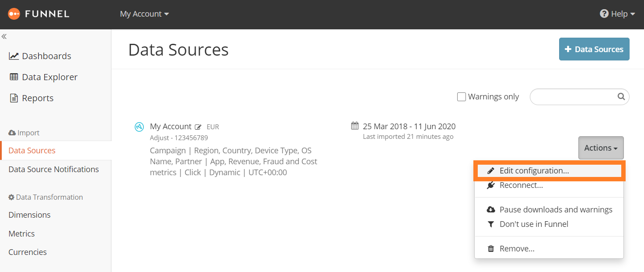Image resolution: width=644 pixels, height=272 pixels.
Task: Click the Reports document icon
Action: tap(14, 98)
